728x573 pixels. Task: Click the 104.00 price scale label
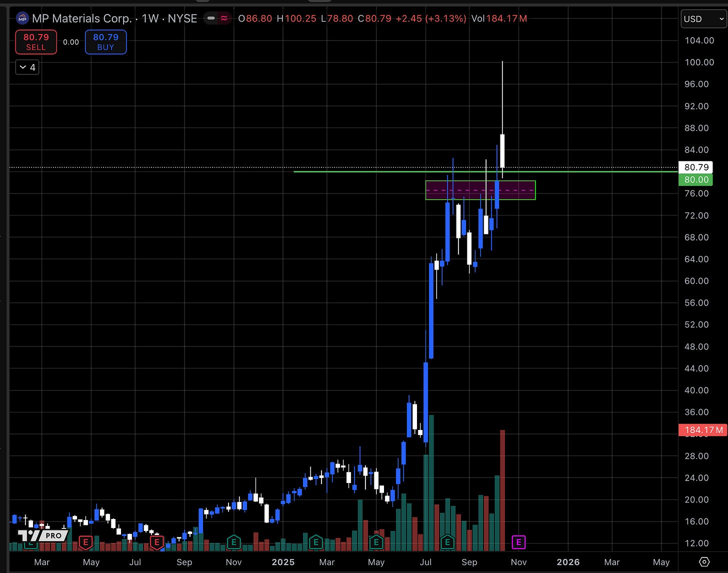(699, 40)
